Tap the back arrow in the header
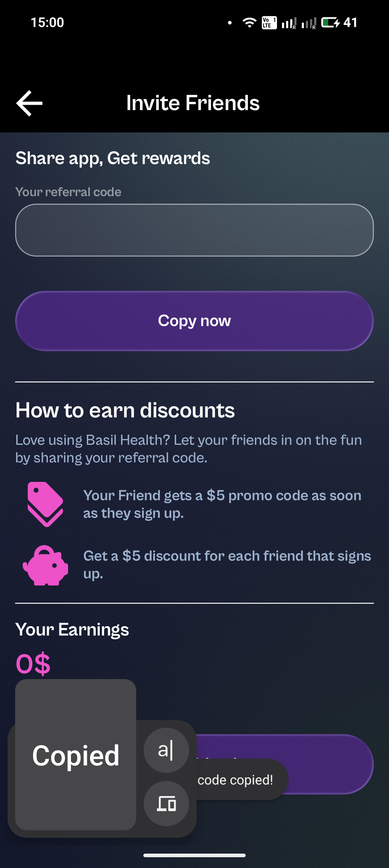 point(30,103)
